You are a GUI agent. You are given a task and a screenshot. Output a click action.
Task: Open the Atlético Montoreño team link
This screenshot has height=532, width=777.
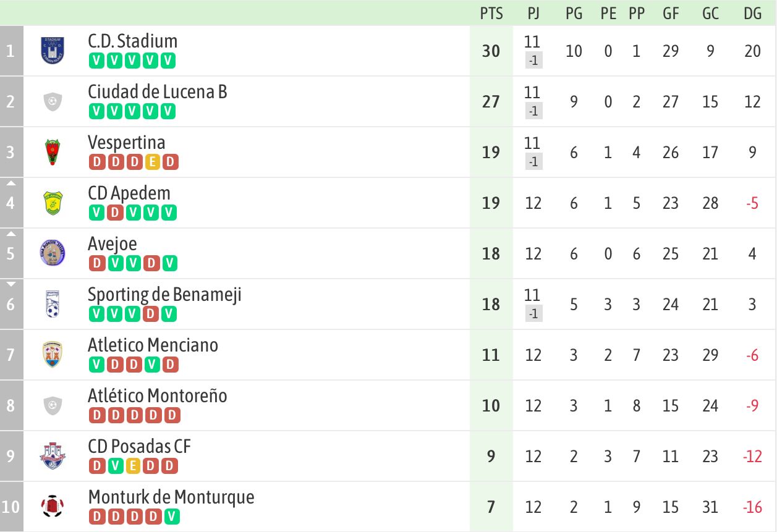click(158, 395)
